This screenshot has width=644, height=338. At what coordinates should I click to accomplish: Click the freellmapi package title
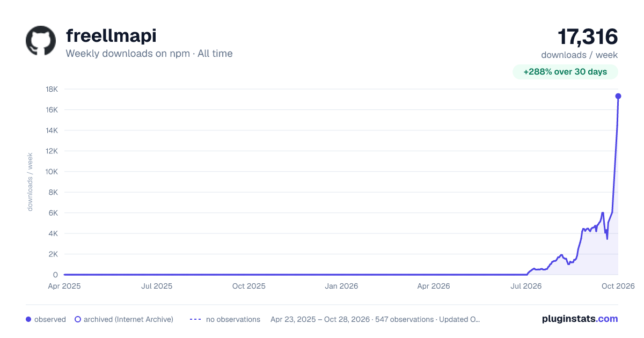[x=111, y=36]
